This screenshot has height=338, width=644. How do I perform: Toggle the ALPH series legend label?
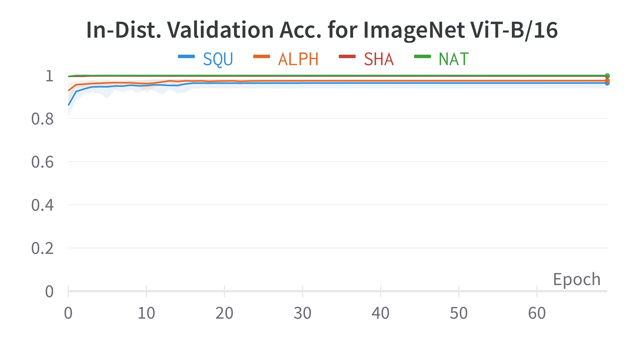click(298, 59)
